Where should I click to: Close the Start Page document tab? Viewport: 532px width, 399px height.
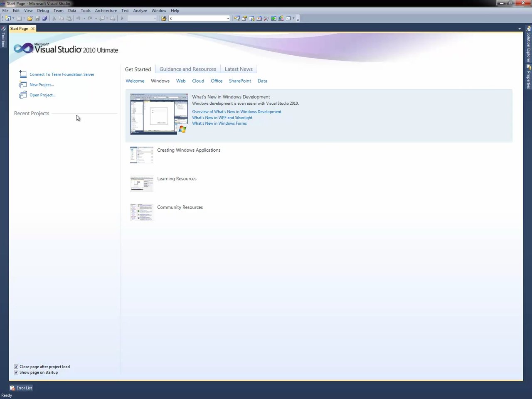click(x=33, y=29)
